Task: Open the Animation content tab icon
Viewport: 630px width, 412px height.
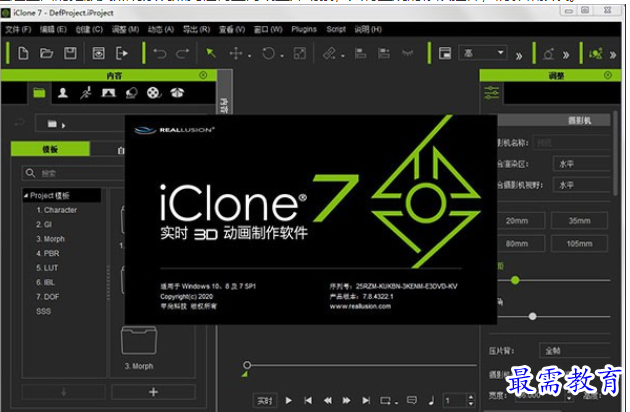Action: [x=86, y=93]
